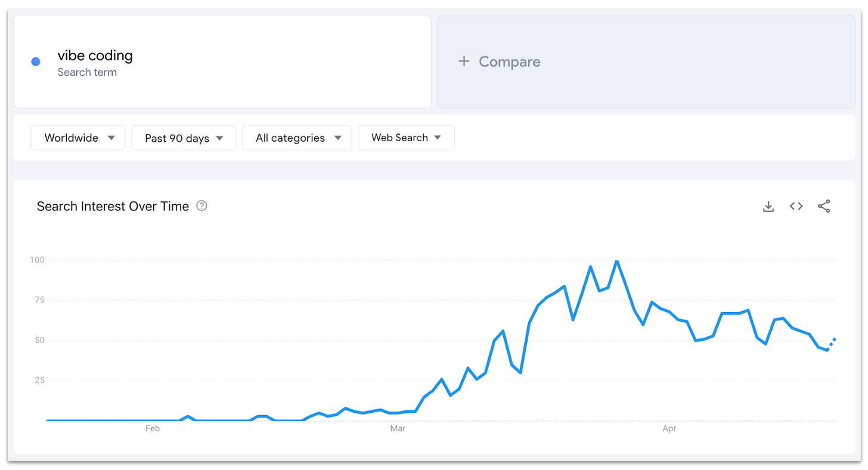
Task: Open the Past 90 days dropdown
Action: click(184, 138)
